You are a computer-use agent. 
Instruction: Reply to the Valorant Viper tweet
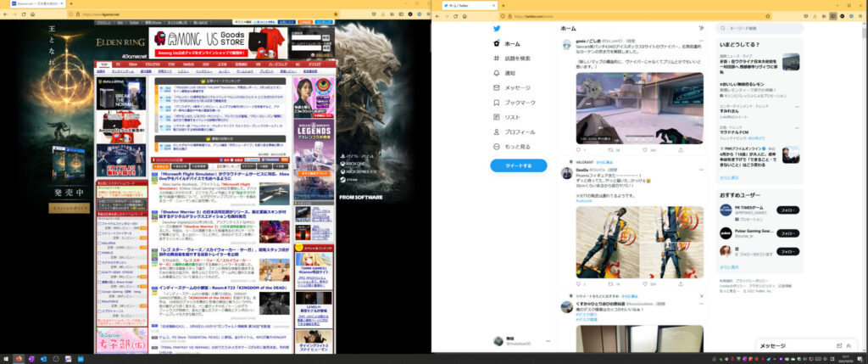(578, 150)
